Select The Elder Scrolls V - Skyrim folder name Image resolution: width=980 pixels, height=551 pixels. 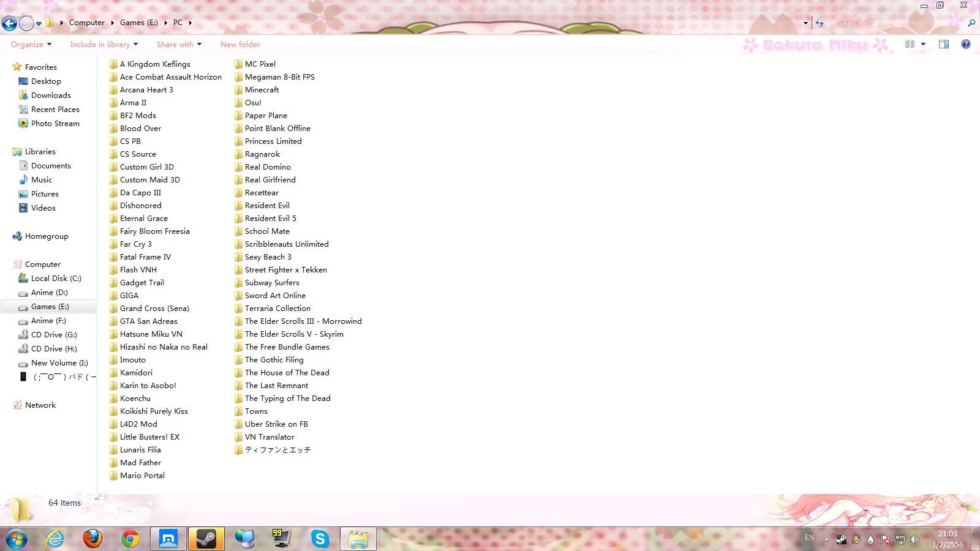[294, 334]
